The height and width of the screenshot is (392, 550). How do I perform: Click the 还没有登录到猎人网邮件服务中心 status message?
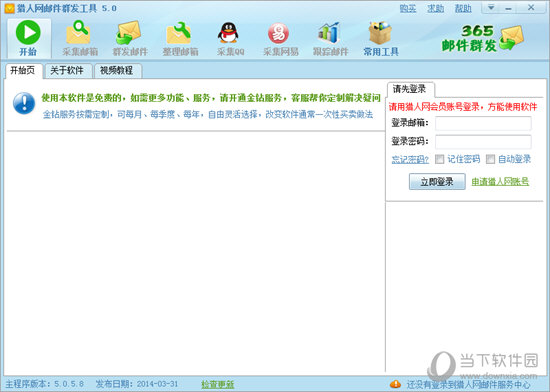pyautogui.click(x=469, y=385)
